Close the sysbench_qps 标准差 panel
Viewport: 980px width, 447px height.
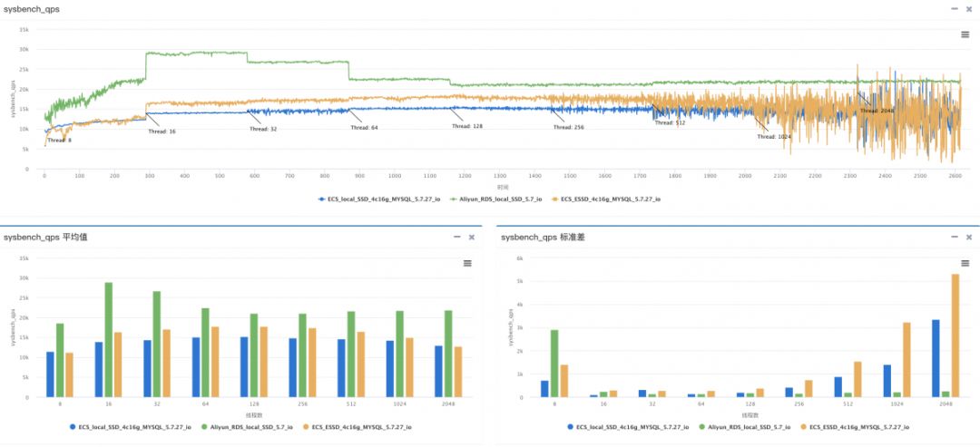967,237
